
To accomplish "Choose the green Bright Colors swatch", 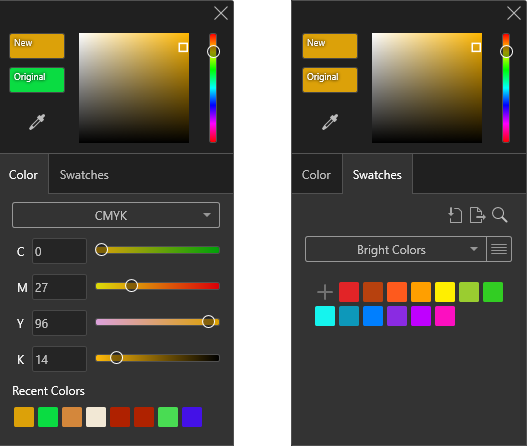I will (493, 292).
